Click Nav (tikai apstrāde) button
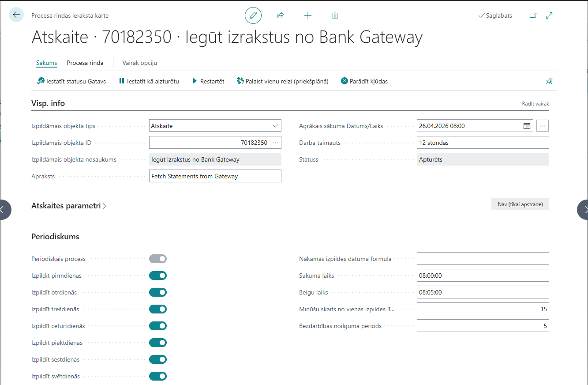 tap(520, 204)
